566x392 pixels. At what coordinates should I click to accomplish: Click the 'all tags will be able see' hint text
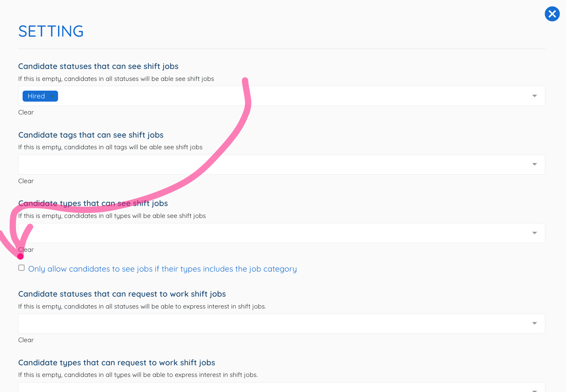(110, 147)
